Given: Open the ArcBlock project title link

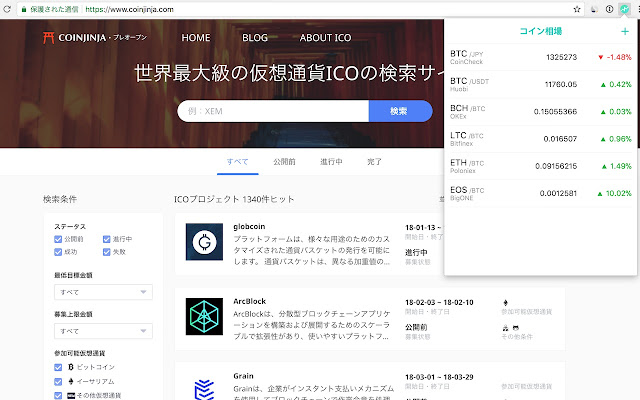Looking at the screenshot, I should point(249,301).
